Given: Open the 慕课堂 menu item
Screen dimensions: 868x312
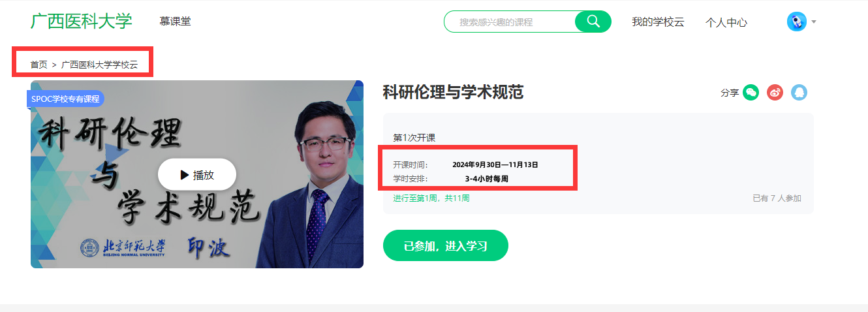Looking at the screenshot, I should [x=175, y=22].
